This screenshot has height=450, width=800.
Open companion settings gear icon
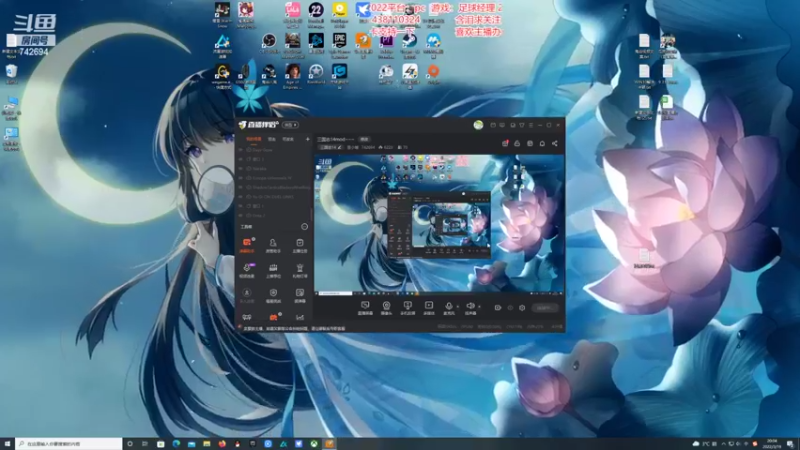(x=522, y=308)
